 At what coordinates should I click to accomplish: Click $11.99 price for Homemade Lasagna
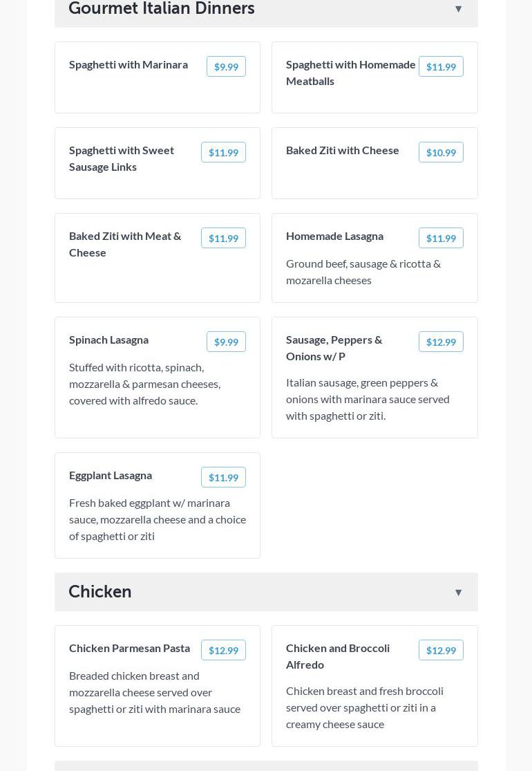pyautogui.click(x=441, y=238)
